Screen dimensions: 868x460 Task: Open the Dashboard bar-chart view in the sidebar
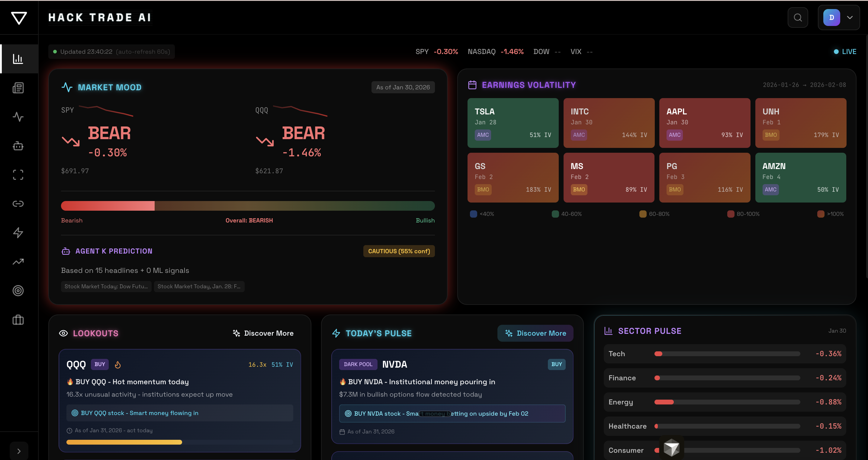pos(18,59)
